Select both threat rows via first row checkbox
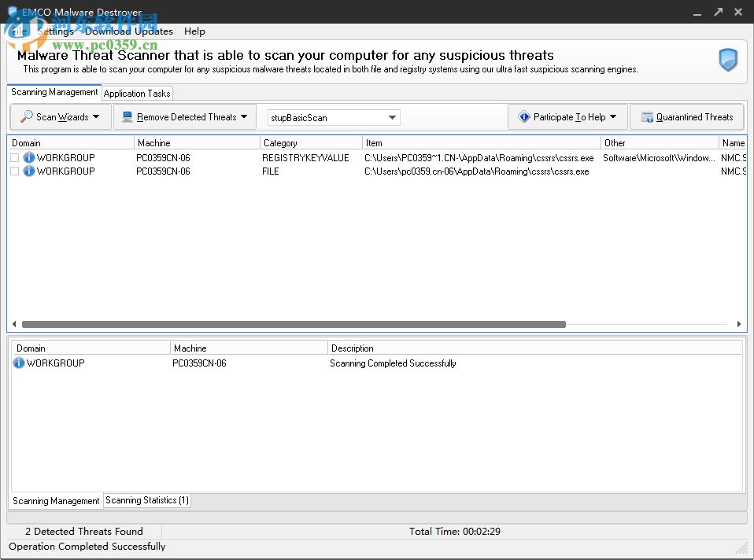 pyautogui.click(x=13, y=157)
